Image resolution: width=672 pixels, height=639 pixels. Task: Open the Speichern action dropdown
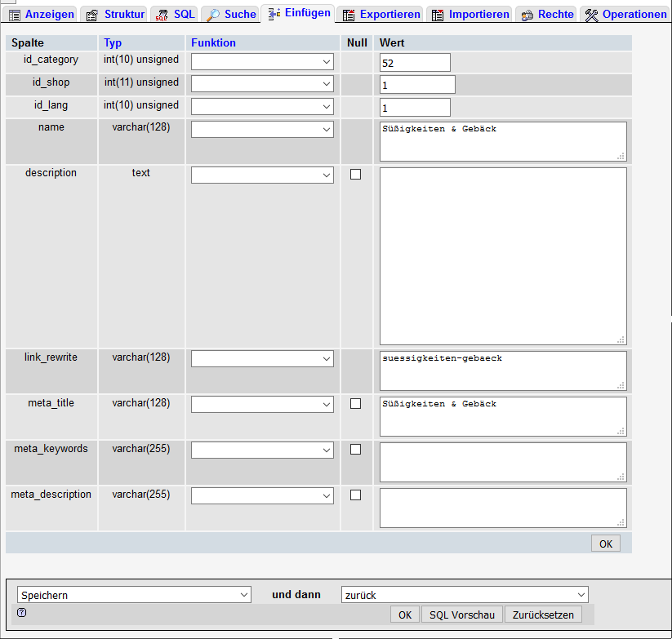tap(134, 595)
